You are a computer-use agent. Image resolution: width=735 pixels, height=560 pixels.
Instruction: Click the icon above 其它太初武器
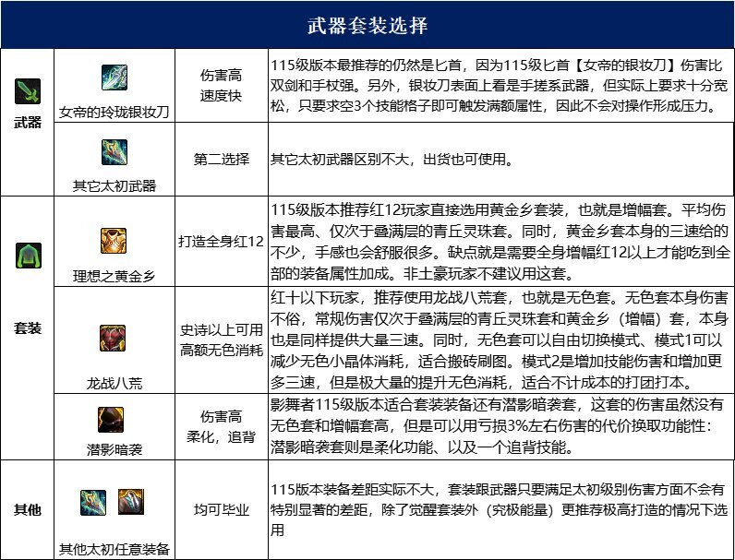click(114, 152)
